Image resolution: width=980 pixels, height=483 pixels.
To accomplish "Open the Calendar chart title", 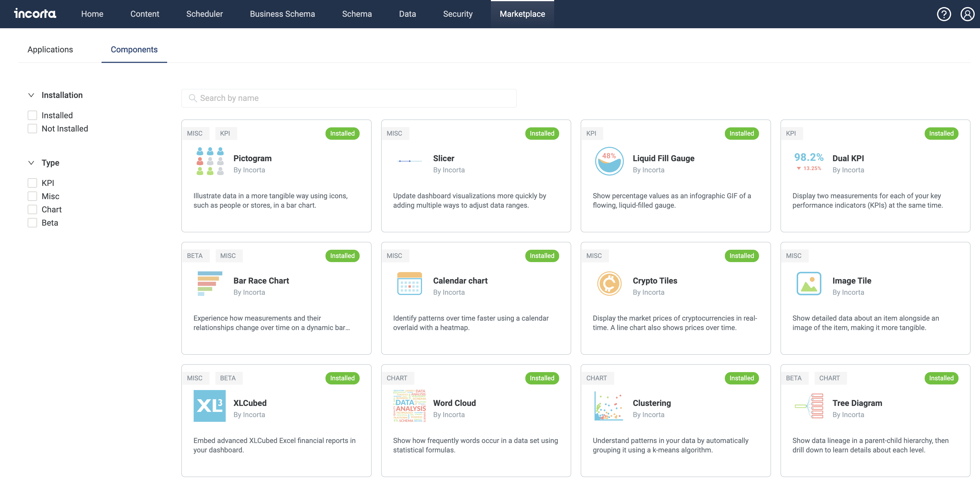I will pos(460,281).
